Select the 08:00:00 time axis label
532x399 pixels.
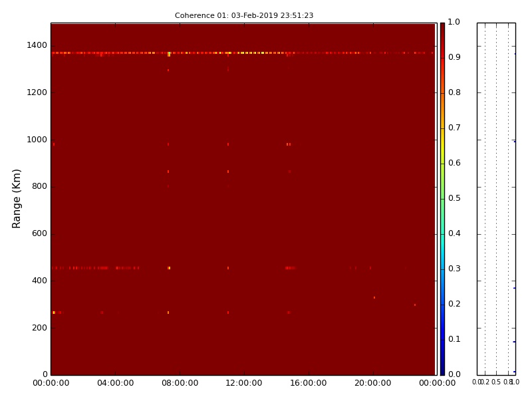click(180, 383)
